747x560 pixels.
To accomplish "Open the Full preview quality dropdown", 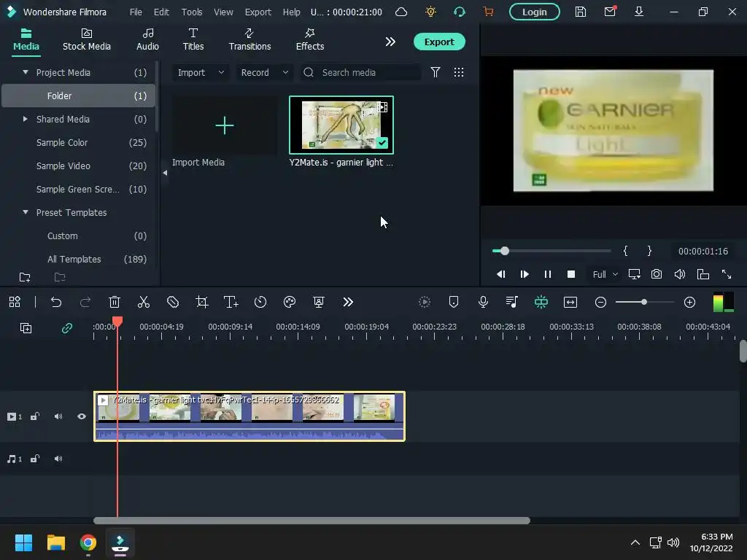I will pyautogui.click(x=605, y=274).
